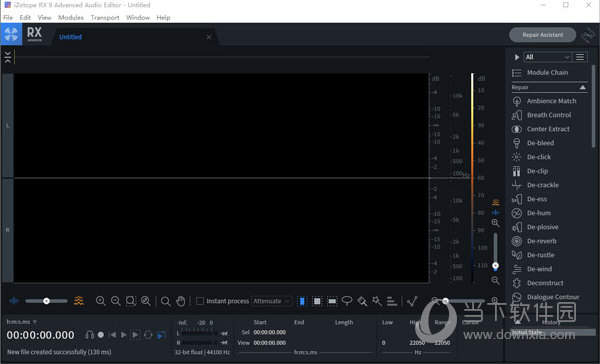Viewport: 600px width, 364px height.
Task: Toggle loop playback button
Action: coord(148,335)
